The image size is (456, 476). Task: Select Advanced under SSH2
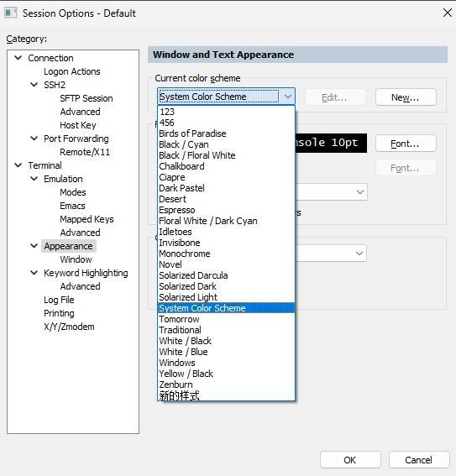[80, 112]
